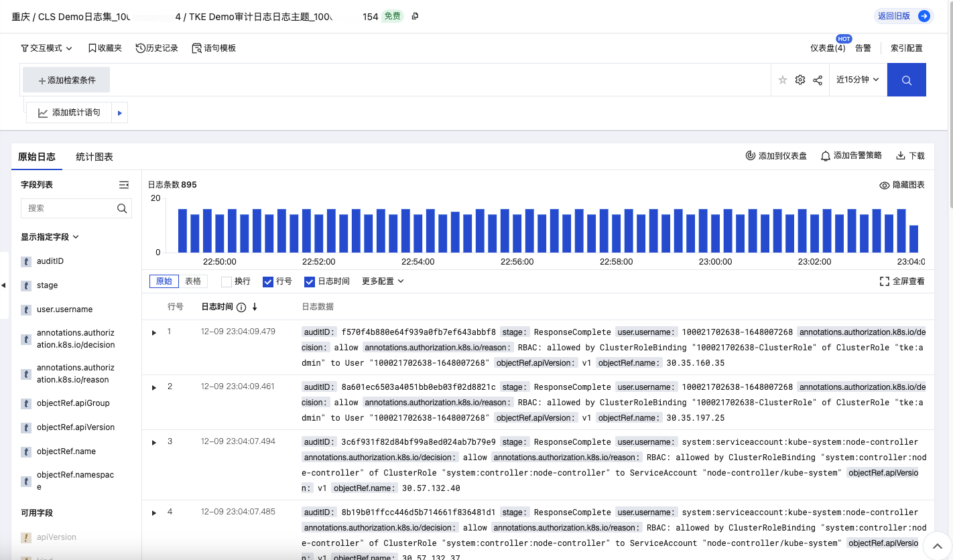Click the auditID field type icon
Image resolution: width=953 pixels, height=560 pixels.
tap(26, 262)
